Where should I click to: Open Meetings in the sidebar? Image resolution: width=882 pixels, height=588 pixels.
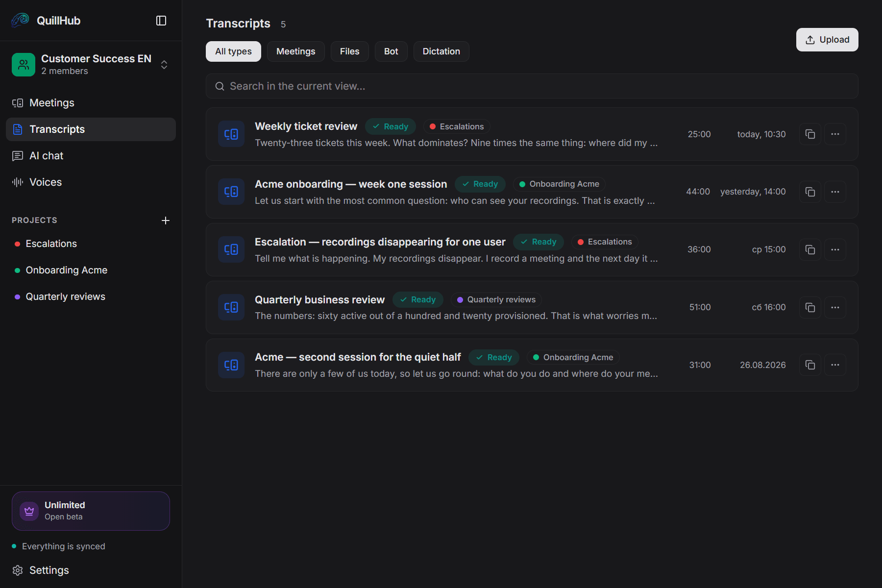(91, 103)
